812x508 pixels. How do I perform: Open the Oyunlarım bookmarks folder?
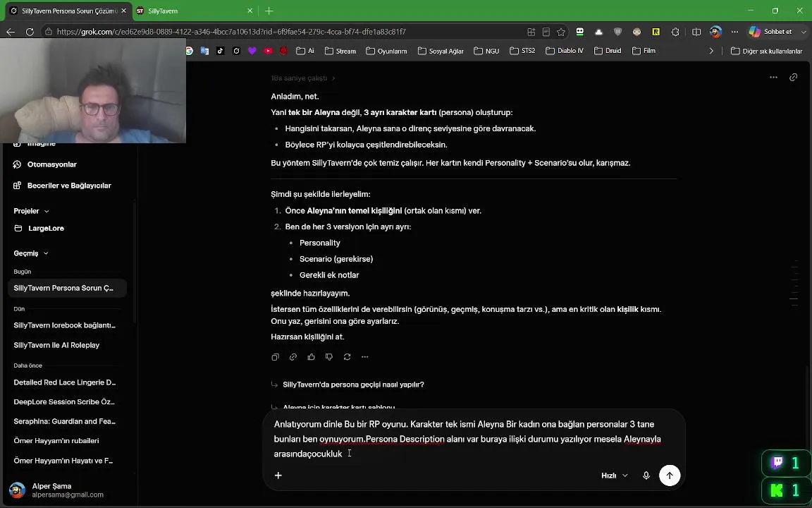386,51
